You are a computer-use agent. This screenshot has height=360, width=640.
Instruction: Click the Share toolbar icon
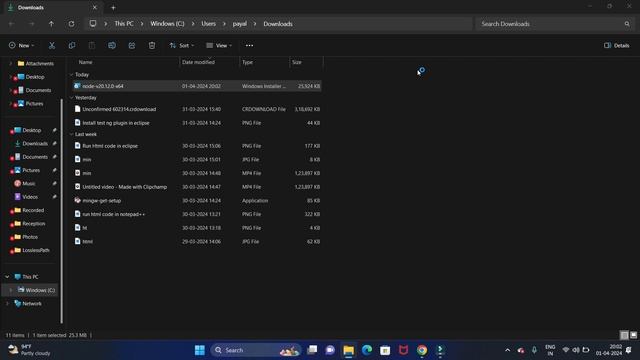132,45
